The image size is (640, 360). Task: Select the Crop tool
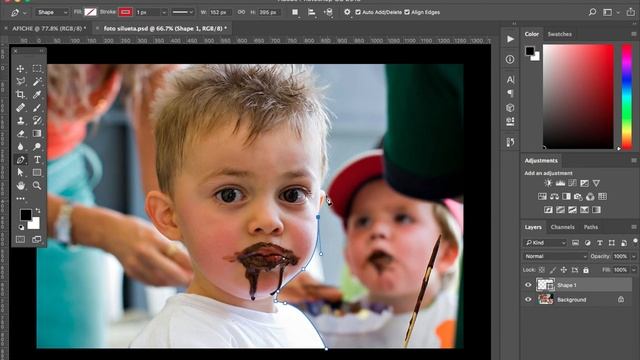click(x=20, y=95)
